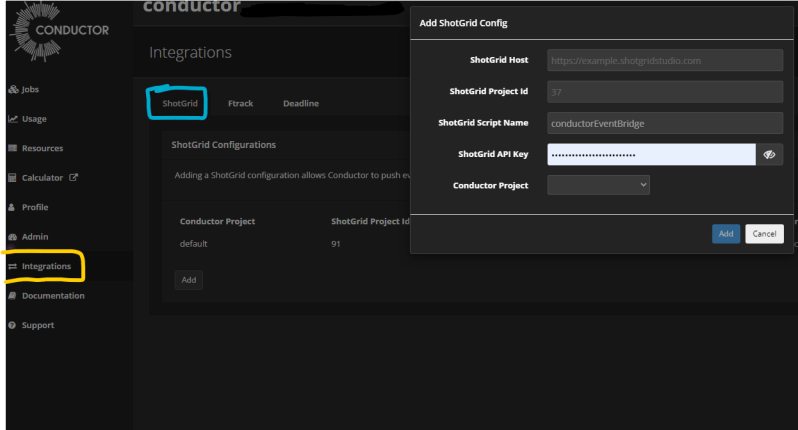The height and width of the screenshot is (430, 798).
Task: Click the ShotGrid Project Id column header
Action: (370, 222)
